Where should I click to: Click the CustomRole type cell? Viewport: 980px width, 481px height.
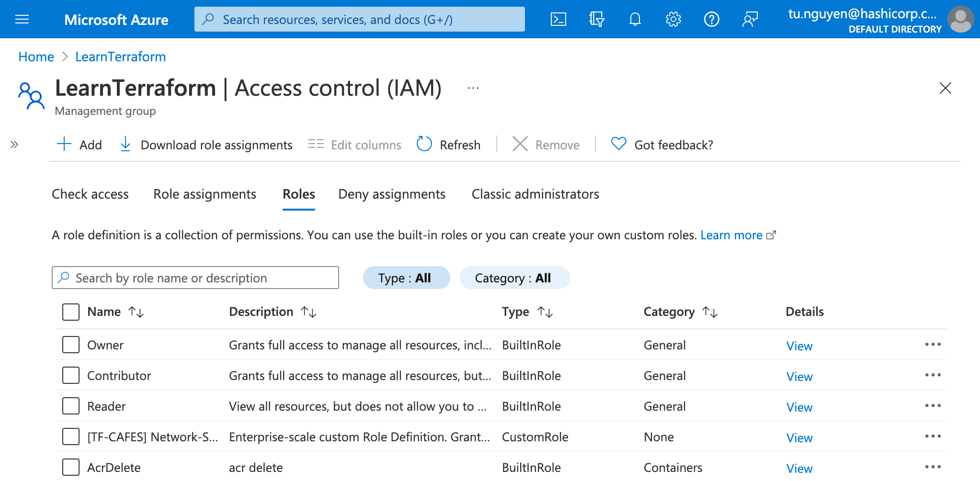pyautogui.click(x=535, y=437)
